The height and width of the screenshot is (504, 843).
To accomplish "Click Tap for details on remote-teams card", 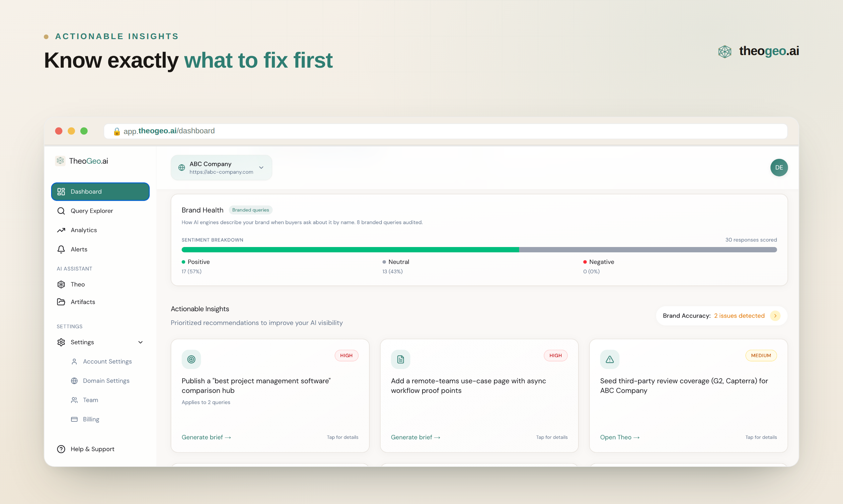I will click(552, 437).
